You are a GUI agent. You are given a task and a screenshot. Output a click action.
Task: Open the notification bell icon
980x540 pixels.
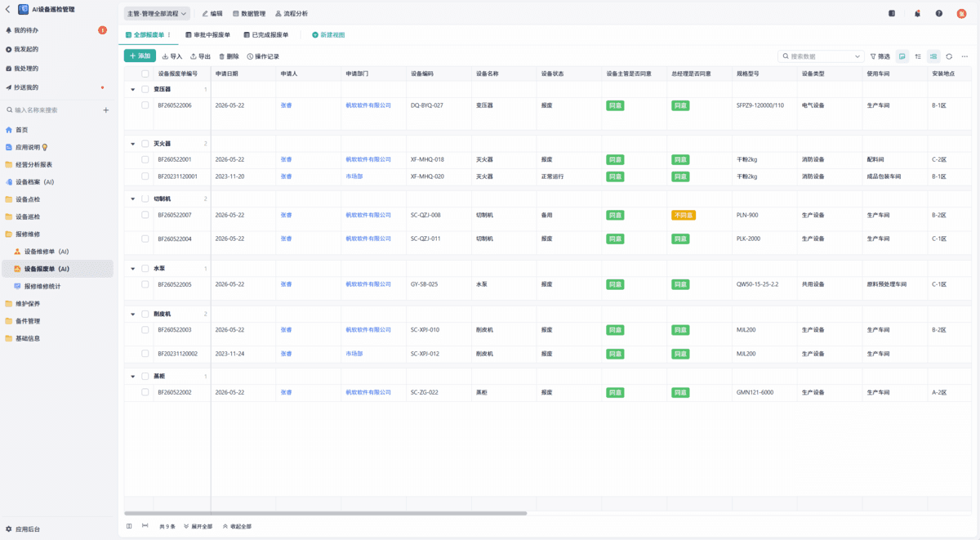[x=917, y=13]
